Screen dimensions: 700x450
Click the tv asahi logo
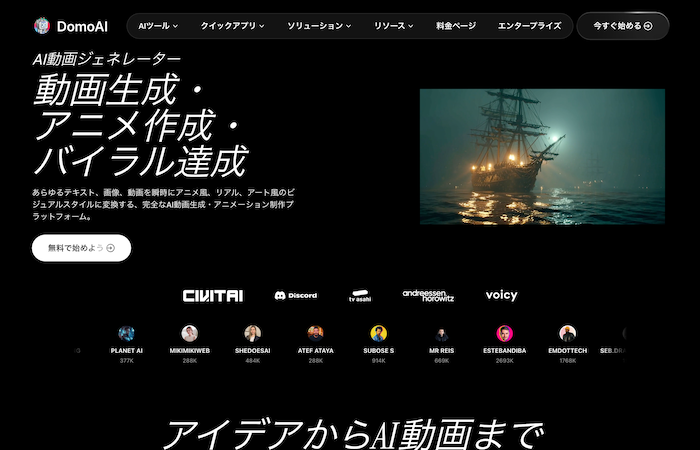pos(360,296)
